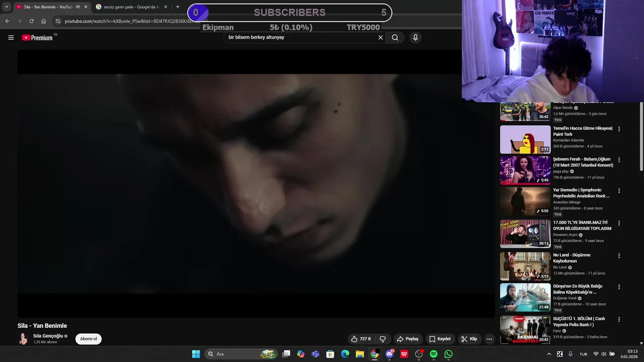The width and height of the screenshot is (644, 362).
Task: Open Sıla Gençoğlu channel name link
Action: (48, 336)
